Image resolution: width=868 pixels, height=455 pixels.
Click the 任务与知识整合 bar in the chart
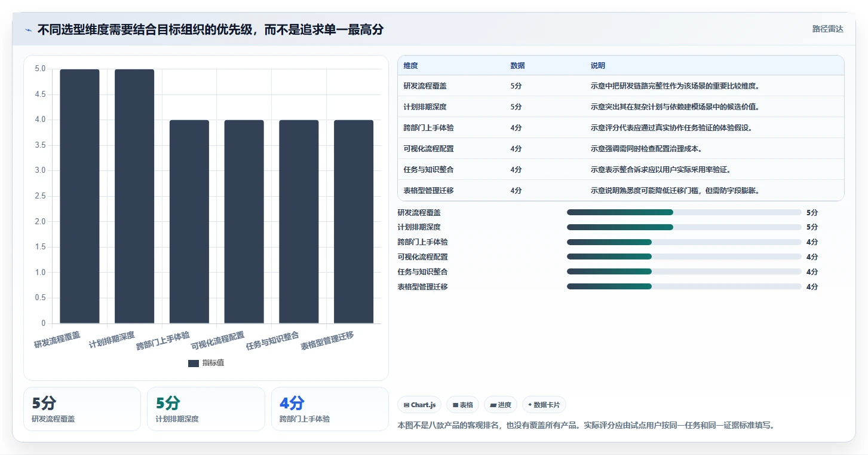[x=299, y=222]
